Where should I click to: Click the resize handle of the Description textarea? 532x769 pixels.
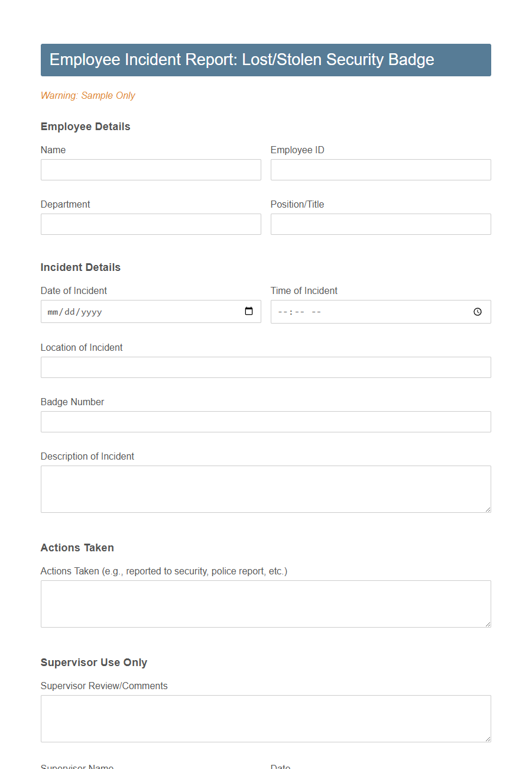[x=488, y=510]
